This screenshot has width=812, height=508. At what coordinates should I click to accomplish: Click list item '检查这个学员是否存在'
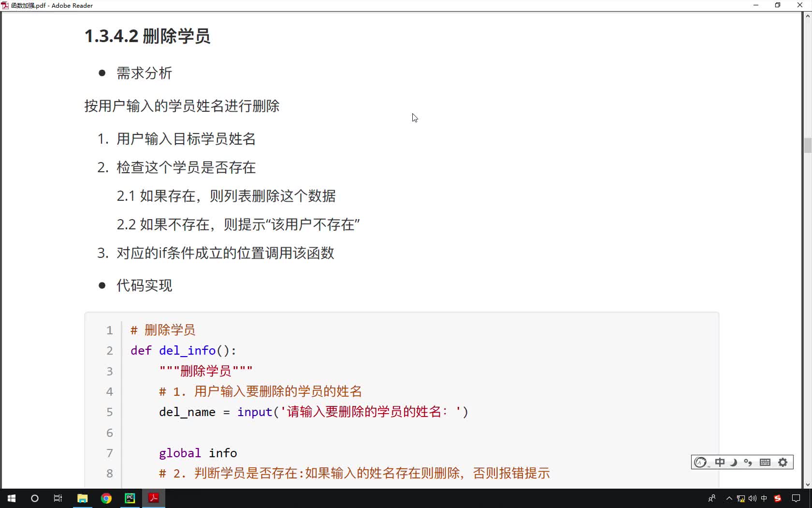186,168
